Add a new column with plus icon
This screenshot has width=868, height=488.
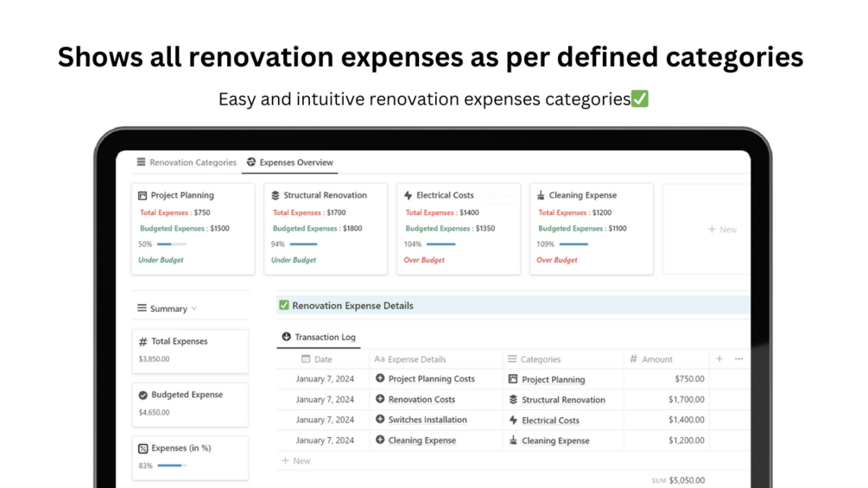click(719, 358)
